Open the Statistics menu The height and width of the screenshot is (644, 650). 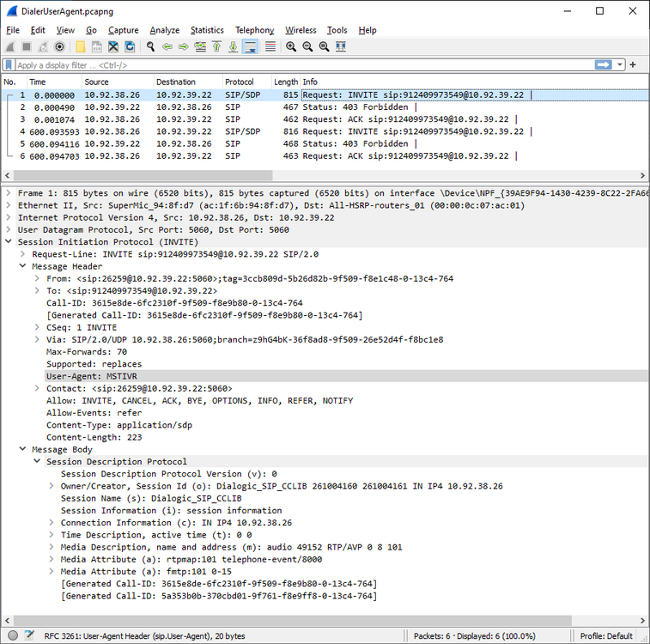206,30
